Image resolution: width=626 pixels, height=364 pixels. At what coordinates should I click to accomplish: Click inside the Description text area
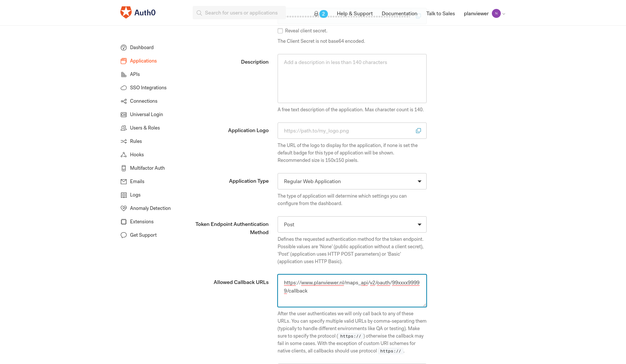coord(352,78)
